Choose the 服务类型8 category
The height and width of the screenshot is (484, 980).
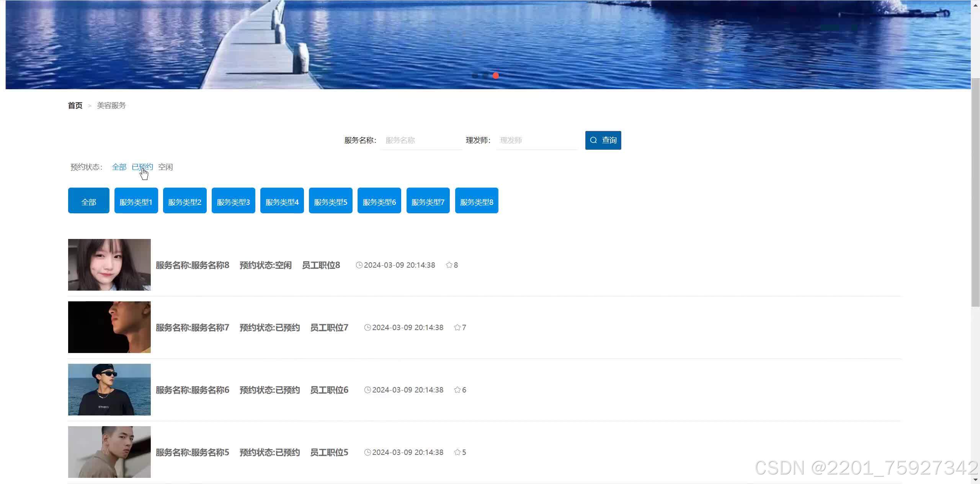477,201
